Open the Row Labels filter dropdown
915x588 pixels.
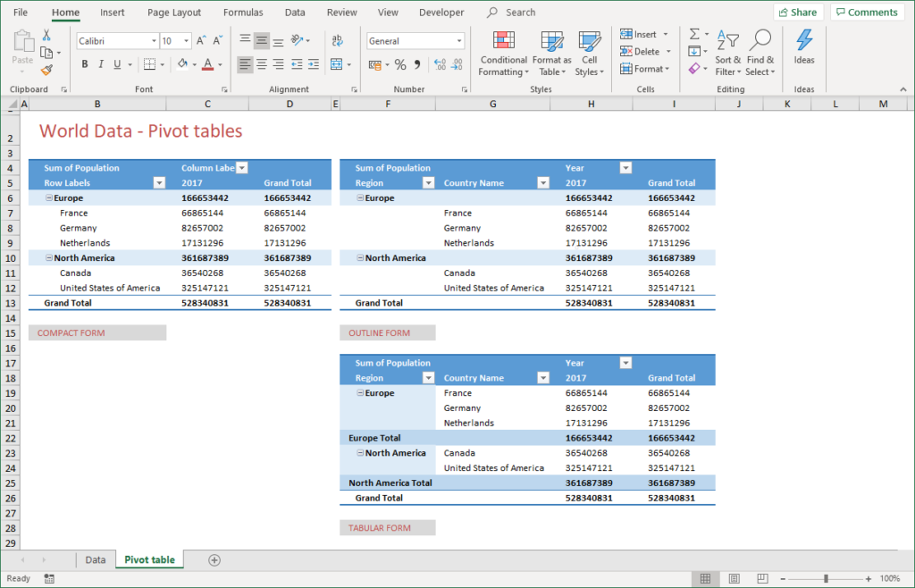point(160,182)
